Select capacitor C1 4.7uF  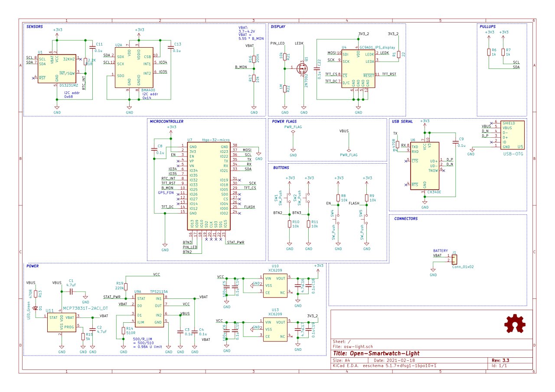click(x=70, y=292)
